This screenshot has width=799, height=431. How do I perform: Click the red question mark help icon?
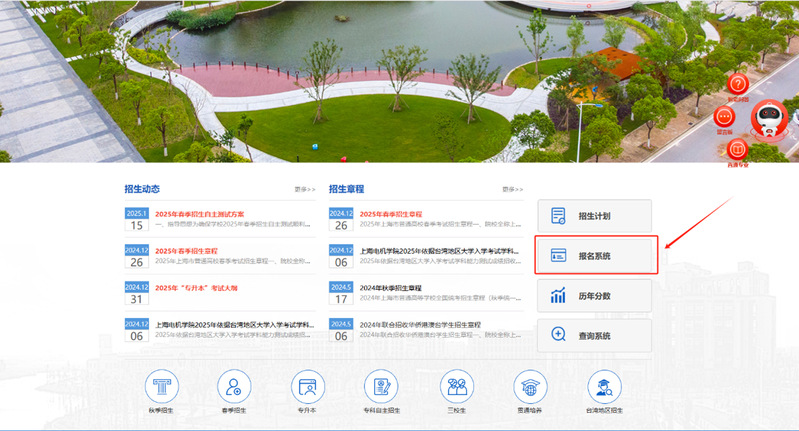(x=738, y=84)
